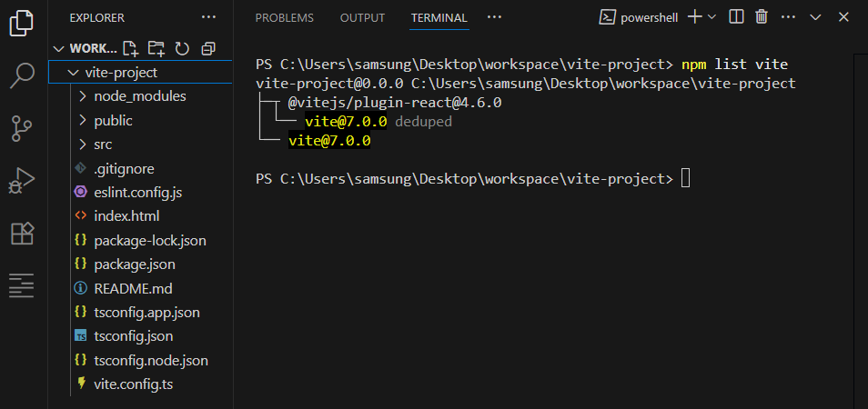Open the Extensions view
The image size is (868, 409).
[x=23, y=234]
